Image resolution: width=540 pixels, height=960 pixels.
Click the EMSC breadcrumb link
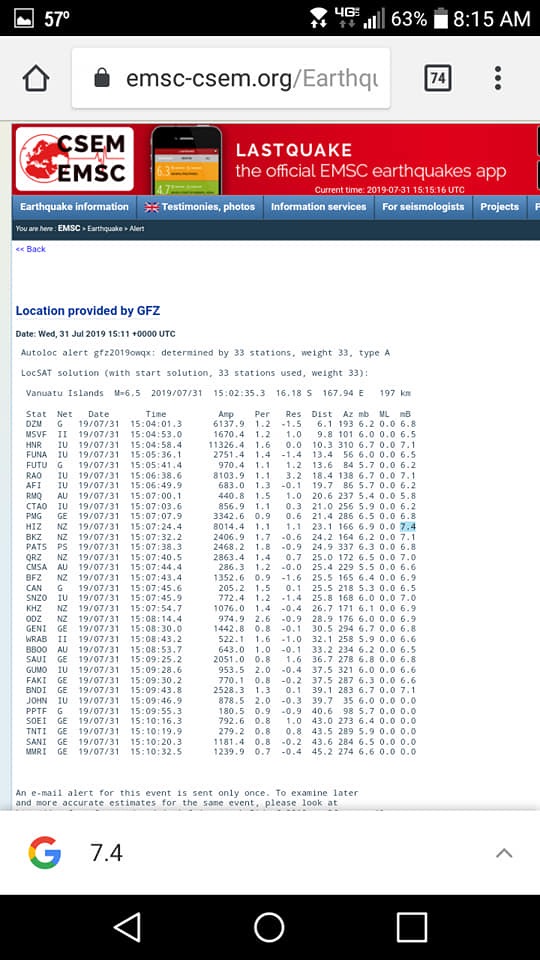point(69,228)
